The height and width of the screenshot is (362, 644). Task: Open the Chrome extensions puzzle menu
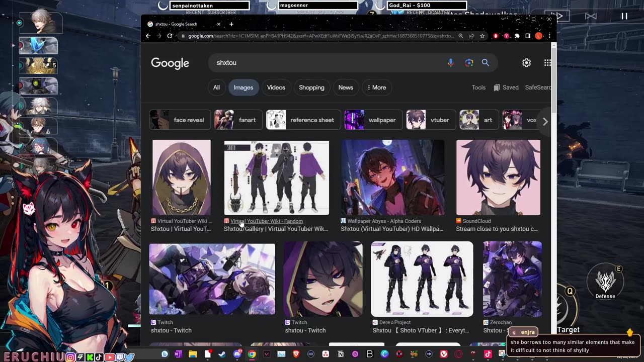(x=517, y=36)
